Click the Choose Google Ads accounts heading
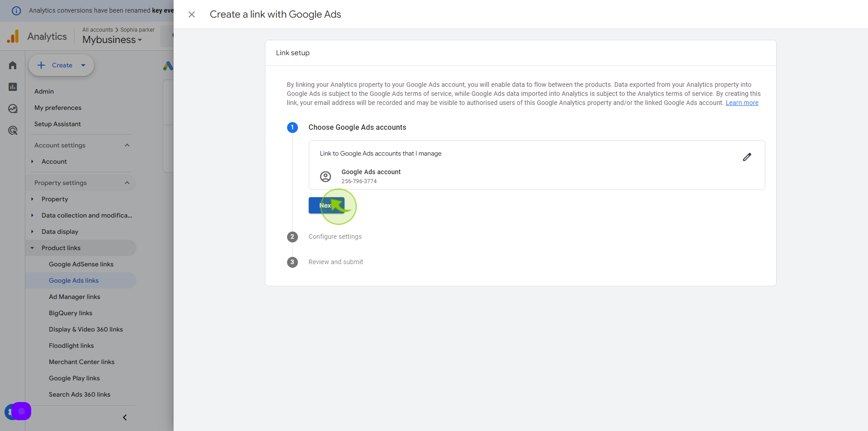 tap(357, 128)
